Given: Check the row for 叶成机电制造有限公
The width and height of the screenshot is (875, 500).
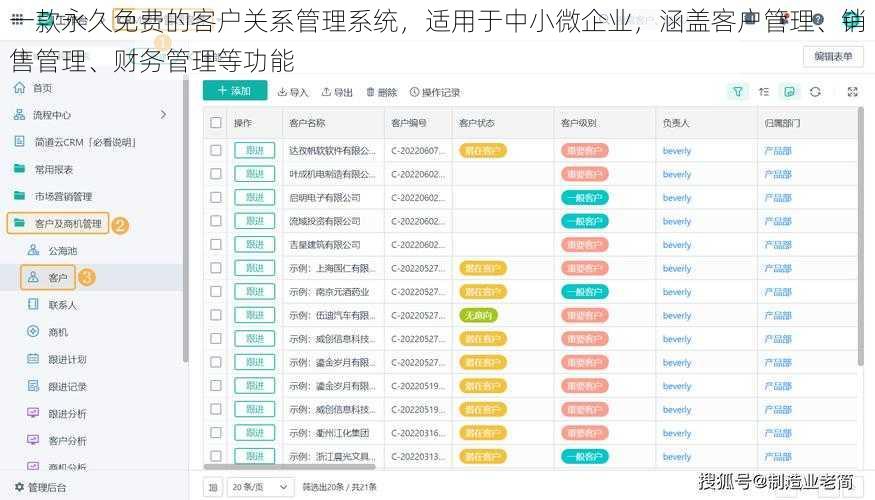Looking at the screenshot, I should point(216,174).
